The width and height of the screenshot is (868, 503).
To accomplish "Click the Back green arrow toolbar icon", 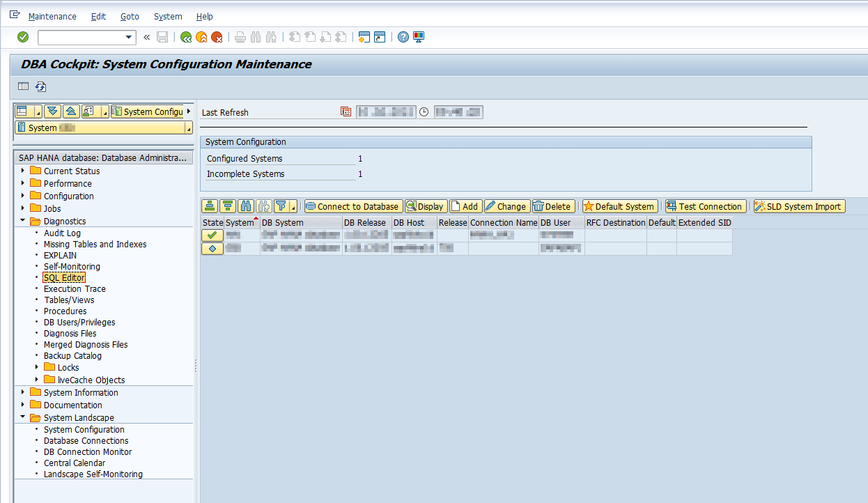I will point(185,37).
